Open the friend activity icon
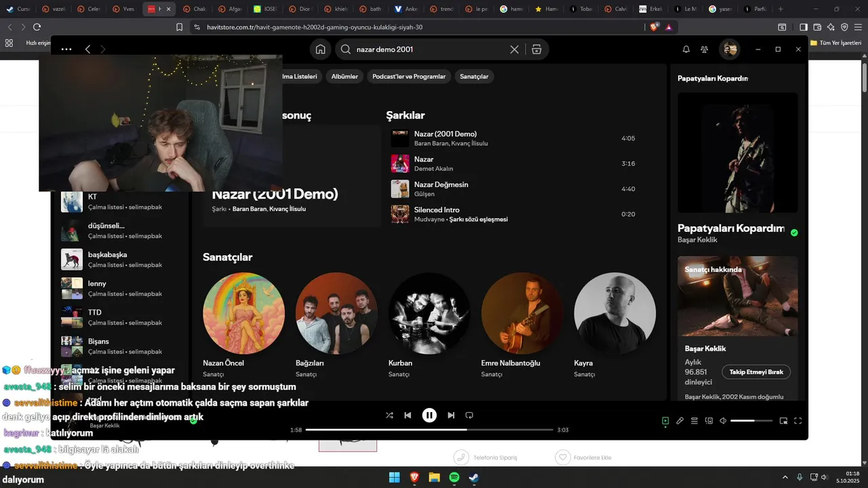Screen dimensions: 868x488 (x=705, y=49)
